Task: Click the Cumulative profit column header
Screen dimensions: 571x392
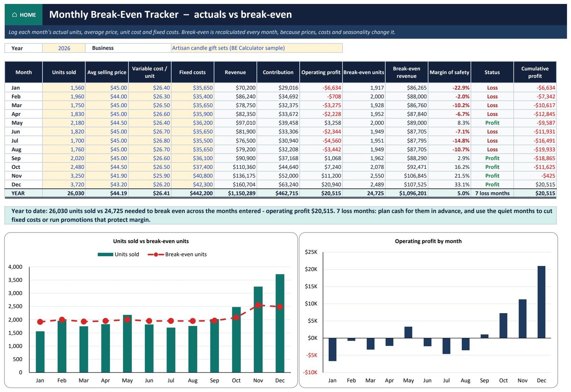Action: (535, 72)
